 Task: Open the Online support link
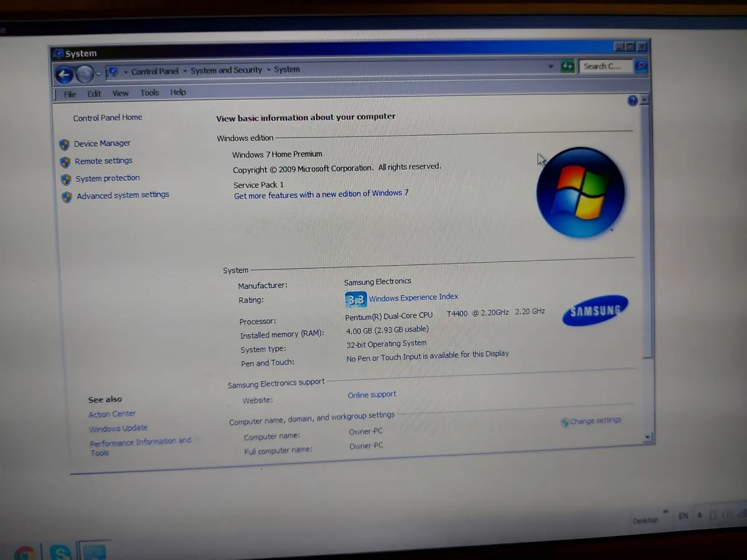click(x=371, y=394)
